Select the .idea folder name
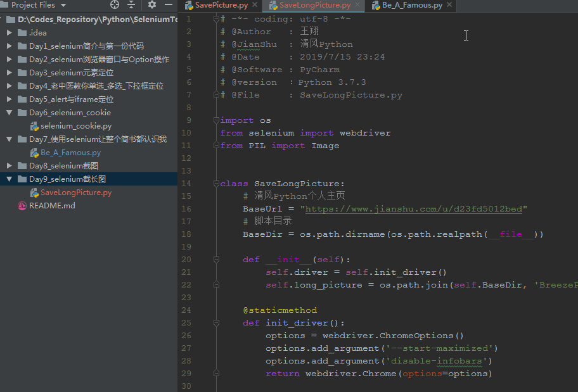 [37, 33]
